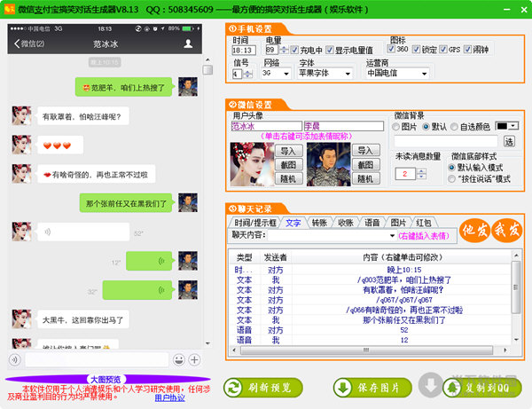The image size is (532, 409).
Task: Click the contact profile icon in chat header
Action: (188, 43)
